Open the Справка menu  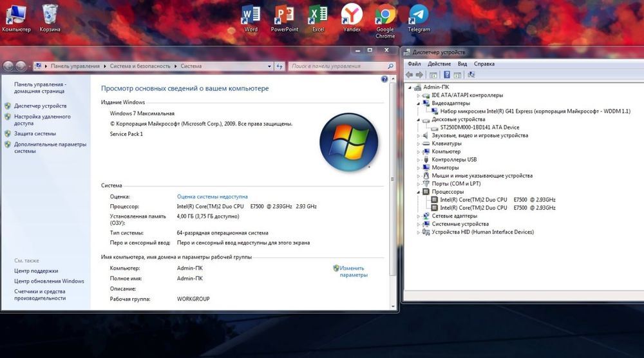click(x=484, y=64)
